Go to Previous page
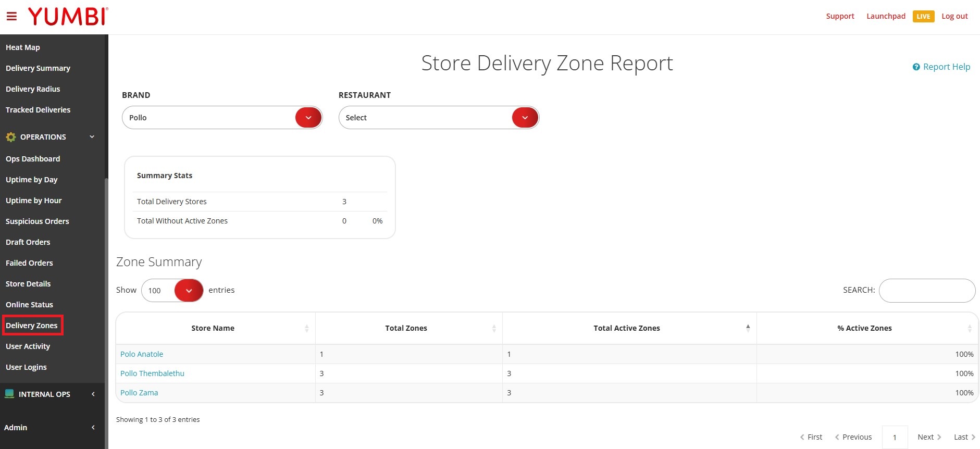The image size is (980, 449). 853,437
